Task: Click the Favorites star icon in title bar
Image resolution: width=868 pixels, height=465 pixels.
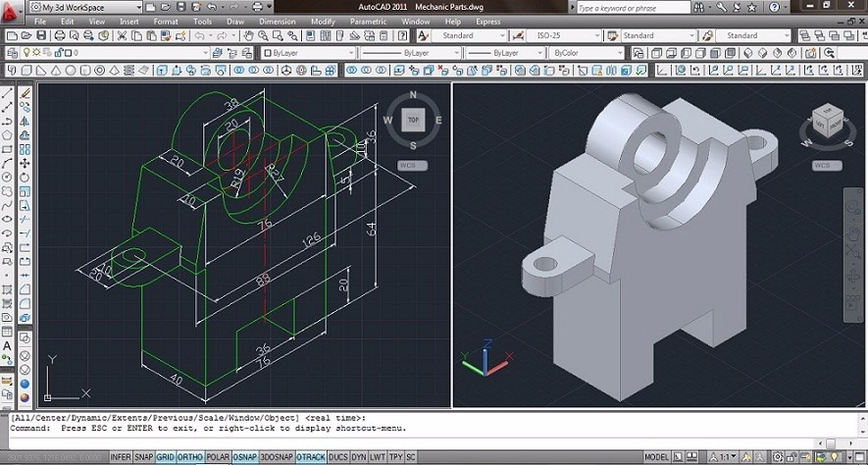Action: [x=751, y=7]
